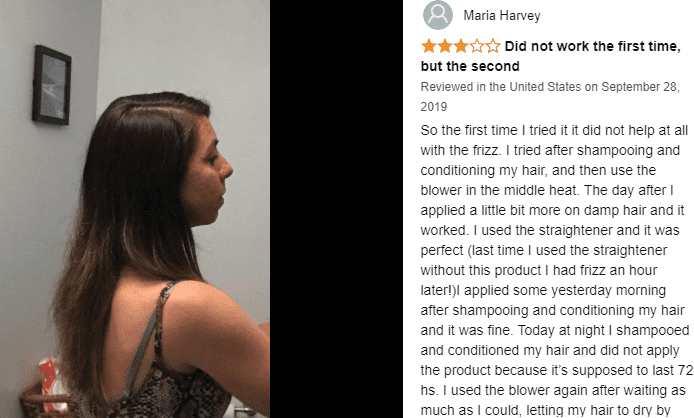This screenshot has height=418, width=694.
Task: Click the line "the product because it's supposed"
Action: coord(556,370)
